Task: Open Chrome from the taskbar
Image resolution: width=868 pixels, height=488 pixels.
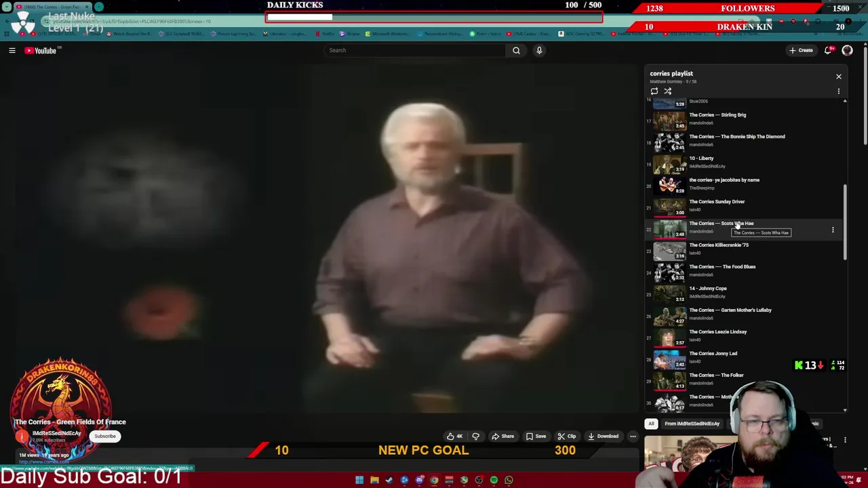Action: [x=434, y=480]
